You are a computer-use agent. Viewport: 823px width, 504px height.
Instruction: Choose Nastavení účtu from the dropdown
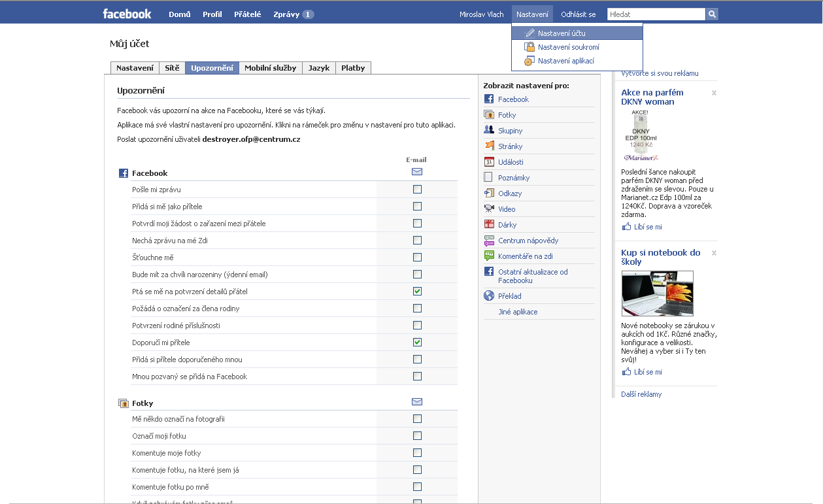pos(577,33)
